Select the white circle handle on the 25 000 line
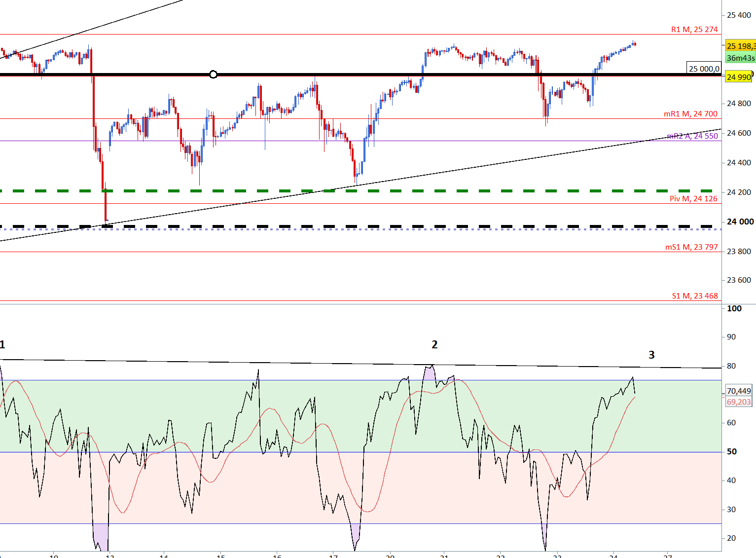The image size is (756, 558). tap(213, 74)
